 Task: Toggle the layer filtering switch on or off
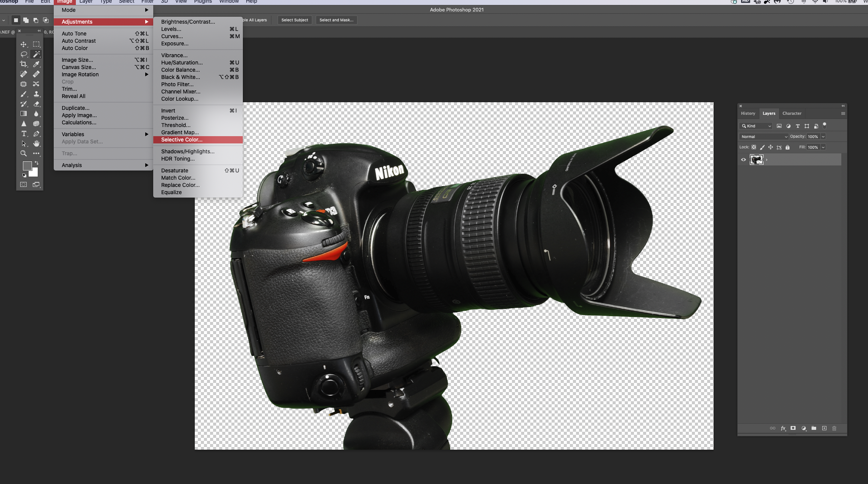point(825,125)
